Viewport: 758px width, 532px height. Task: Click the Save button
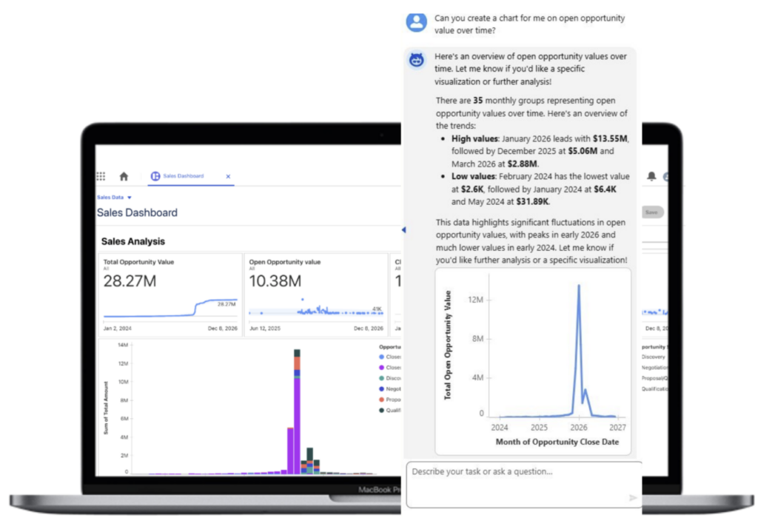[x=651, y=212]
